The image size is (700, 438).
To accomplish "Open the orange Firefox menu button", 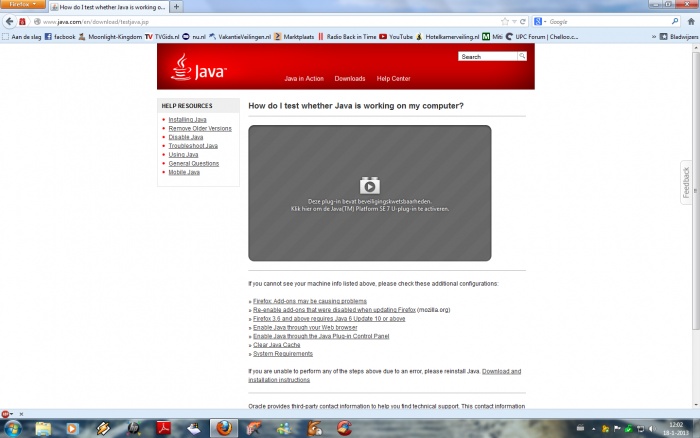I will click(22, 4).
